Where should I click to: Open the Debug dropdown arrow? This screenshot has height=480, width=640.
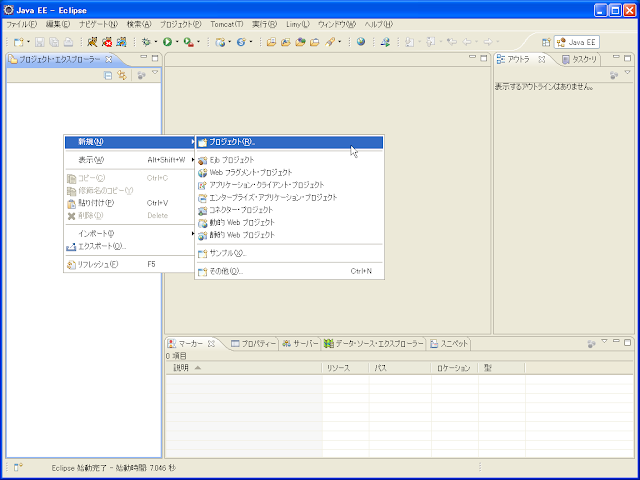[x=156, y=42]
